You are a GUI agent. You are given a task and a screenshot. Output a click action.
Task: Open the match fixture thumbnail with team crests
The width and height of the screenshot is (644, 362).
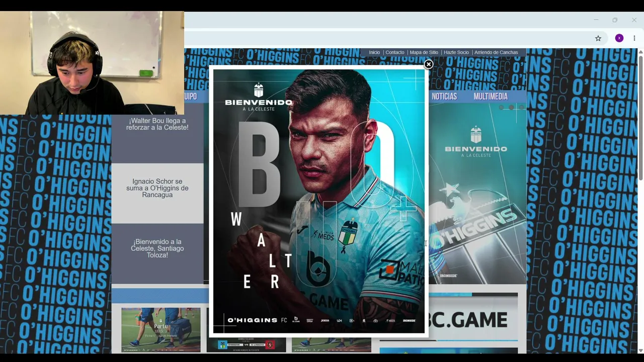(246, 344)
